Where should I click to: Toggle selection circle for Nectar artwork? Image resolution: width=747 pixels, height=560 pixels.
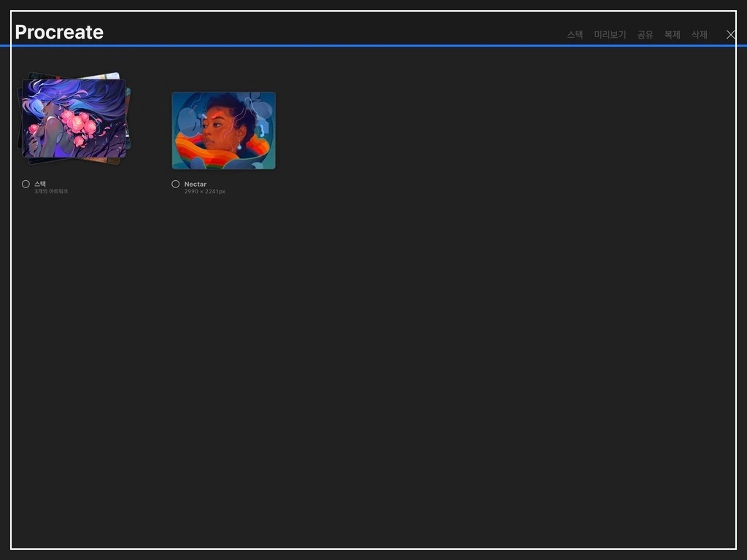click(x=175, y=184)
